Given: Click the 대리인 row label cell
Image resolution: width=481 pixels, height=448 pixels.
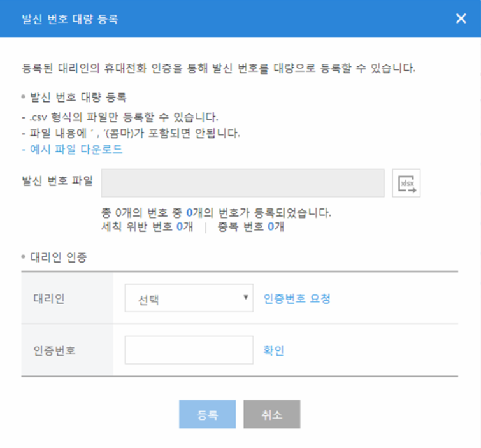Looking at the screenshot, I should pos(48,299).
